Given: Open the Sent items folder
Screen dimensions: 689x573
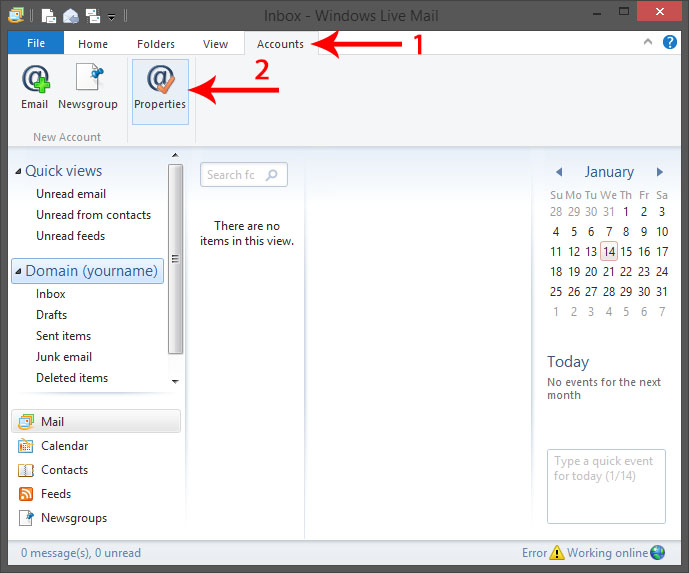Looking at the screenshot, I should 63,336.
